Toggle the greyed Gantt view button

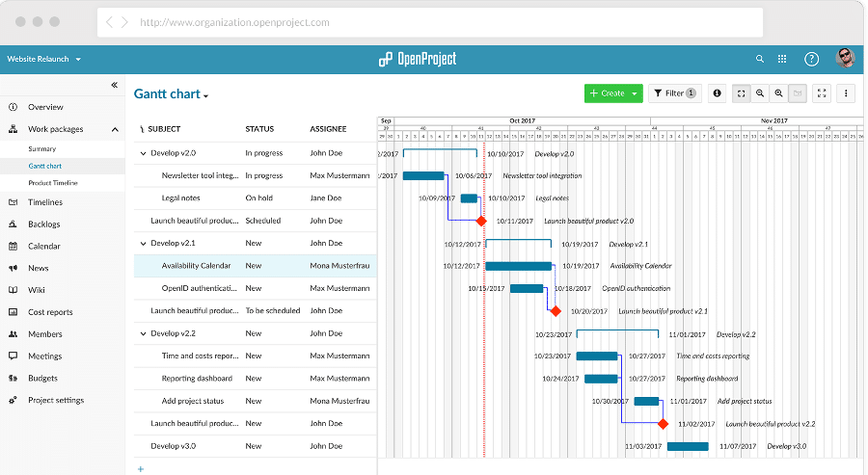[798, 93]
